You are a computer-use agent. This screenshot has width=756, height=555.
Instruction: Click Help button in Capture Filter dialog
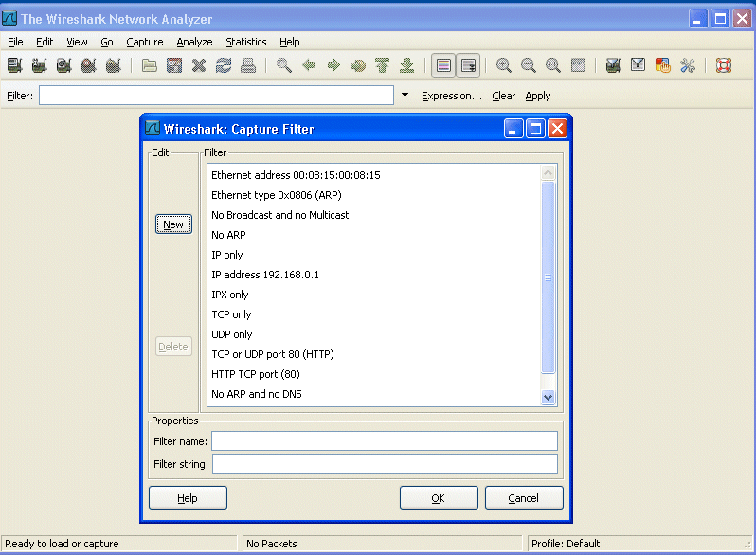pos(188,497)
